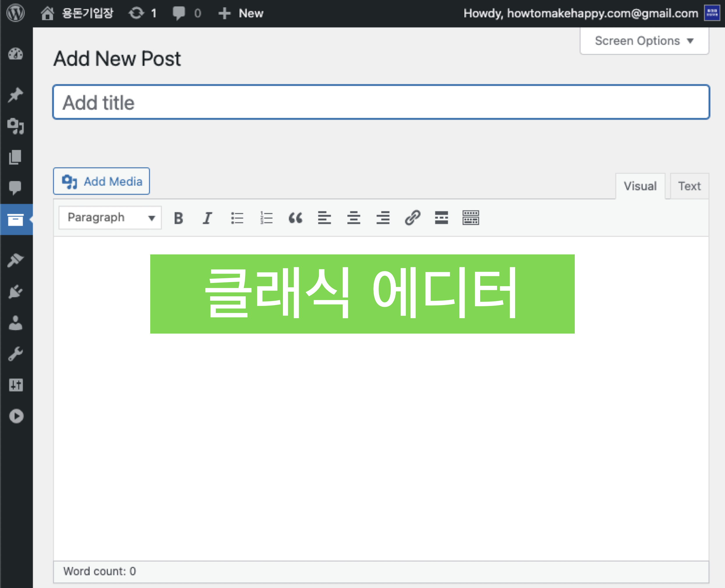Insert a bulleted list
Image resolution: width=725 pixels, height=588 pixels.
pos(237,218)
